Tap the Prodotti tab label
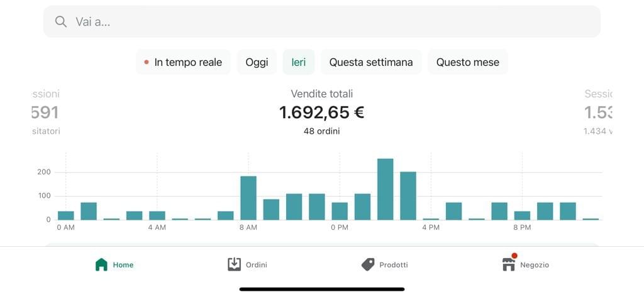Image resolution: width=644 pixels, height=297 pixels. tap(394, 265)
